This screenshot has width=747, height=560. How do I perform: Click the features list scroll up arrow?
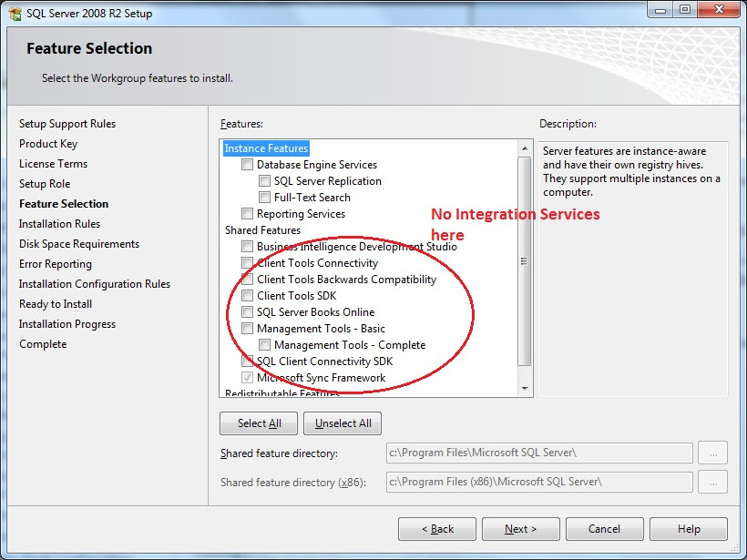pyautogui.click(x=525, y=148)
